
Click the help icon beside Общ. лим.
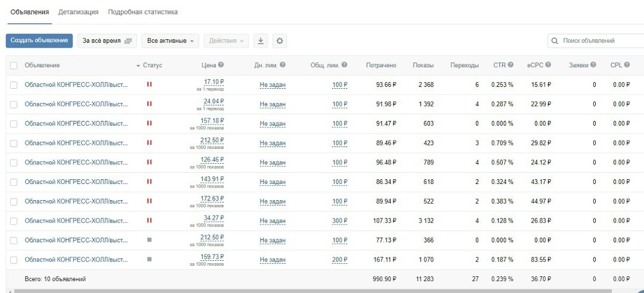pyautogui.click(x=344, y=65)
